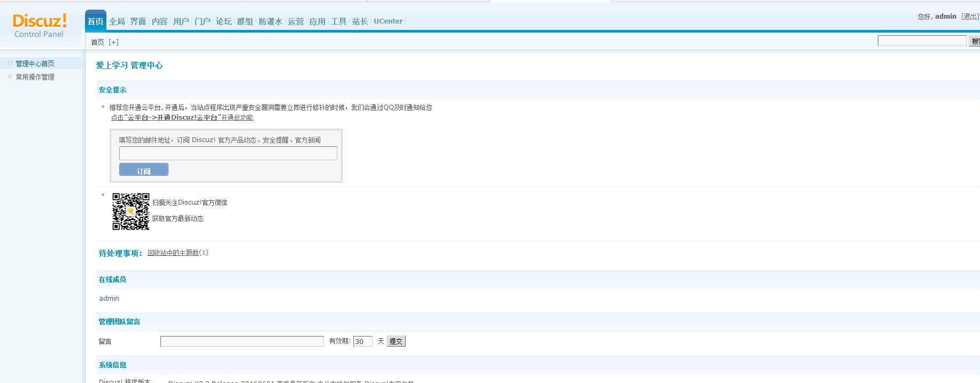Follow the 开通Discuz!云平台 link
This screenshot has width=980, height=383.
[182, 118]
